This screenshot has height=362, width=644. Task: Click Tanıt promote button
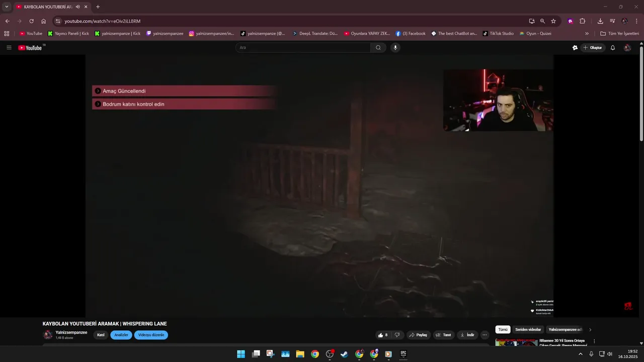coord(443,335)
